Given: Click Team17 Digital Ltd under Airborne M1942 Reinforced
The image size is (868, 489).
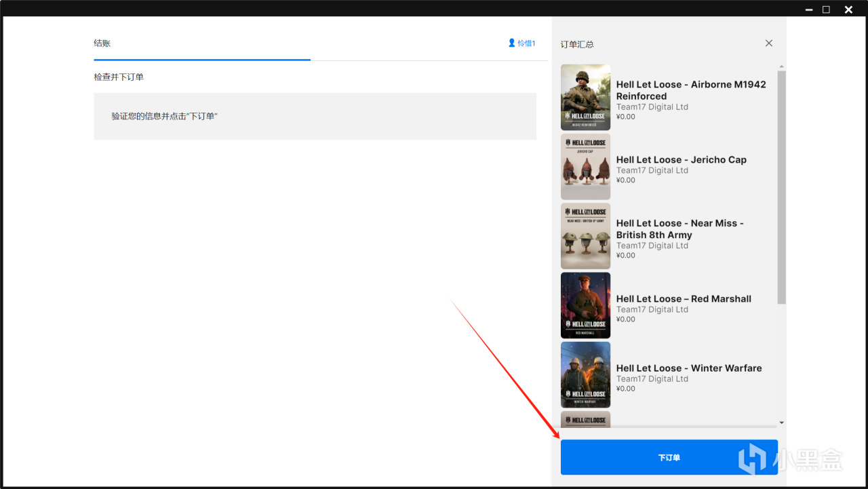Looking at the screenshot, I should (652, 107).
